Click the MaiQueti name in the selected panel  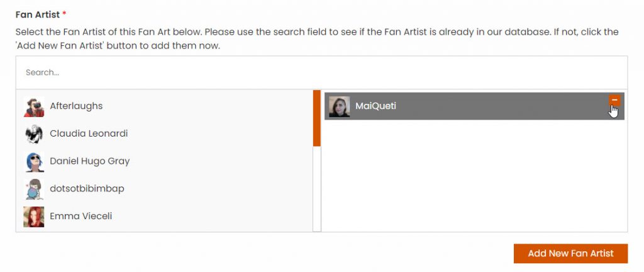tap(375, 106)
